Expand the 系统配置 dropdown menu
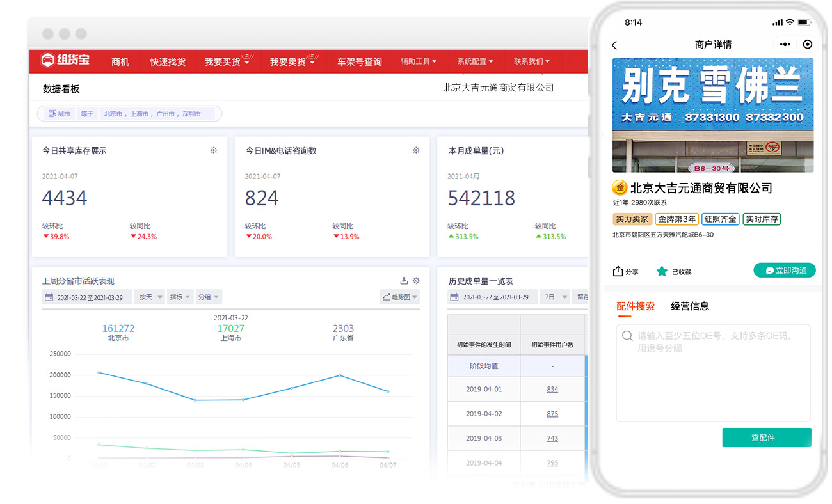This screenshot has height=504, width=832. [x=475, y=61]
